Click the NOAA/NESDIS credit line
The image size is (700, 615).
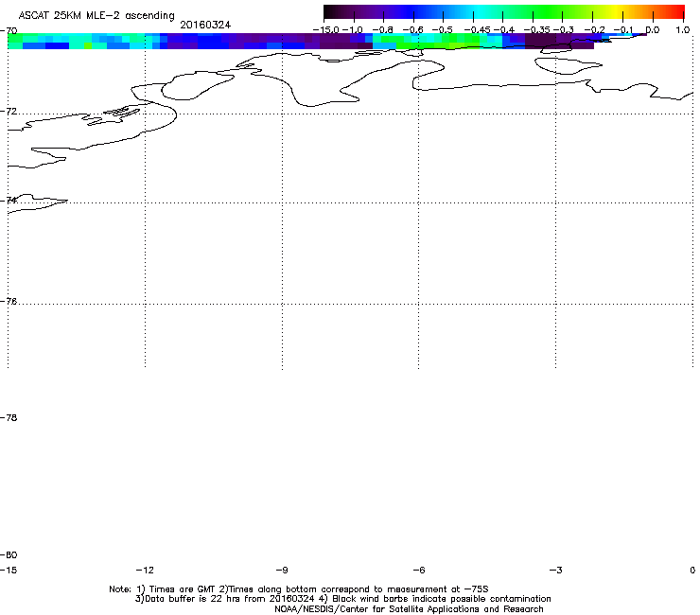[409, 609]
